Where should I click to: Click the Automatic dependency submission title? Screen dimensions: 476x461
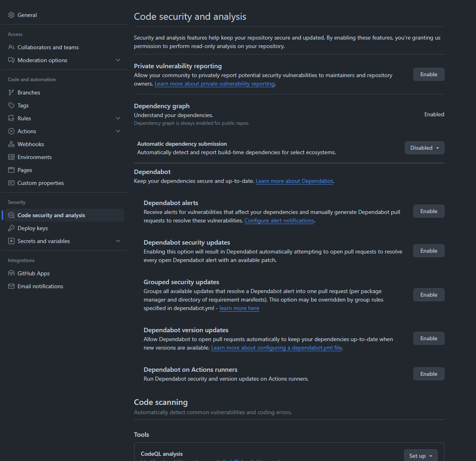(182, 144)
